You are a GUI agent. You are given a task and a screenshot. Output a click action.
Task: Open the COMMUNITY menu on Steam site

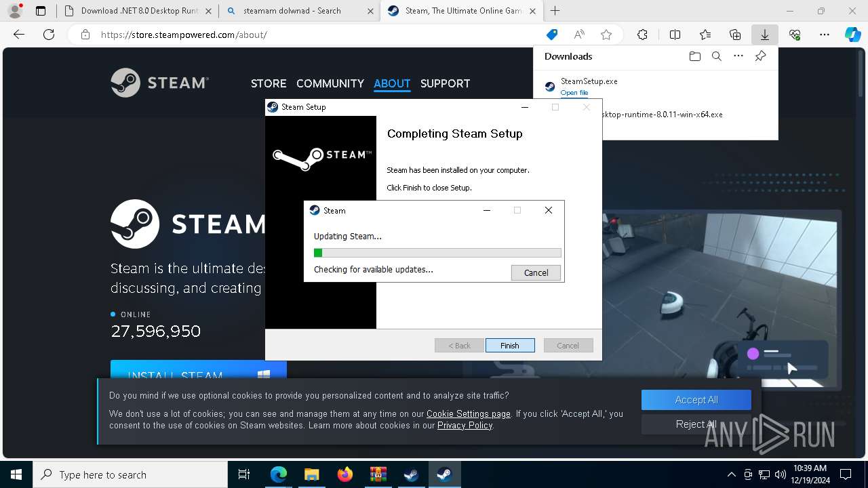click(x=330, y=83)
